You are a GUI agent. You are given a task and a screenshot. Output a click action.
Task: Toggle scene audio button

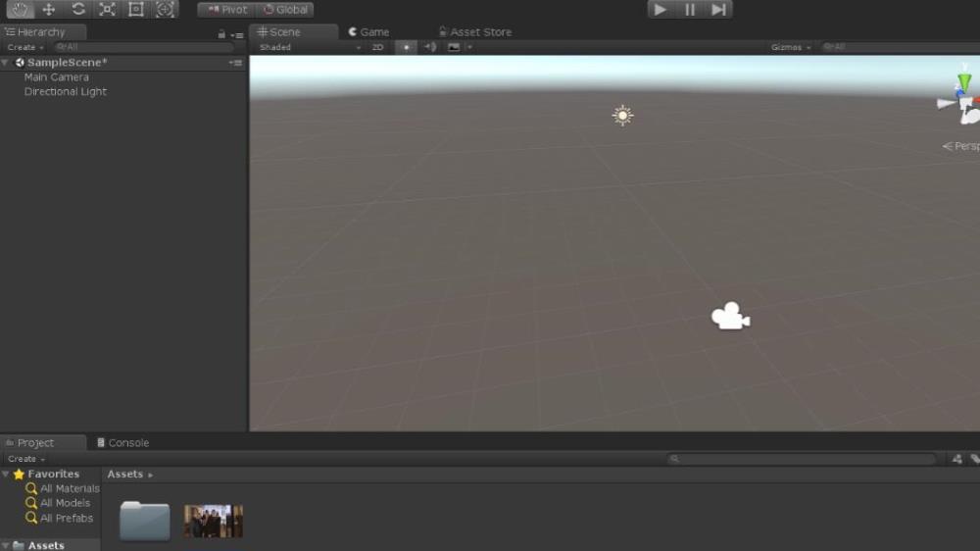point(430,47)
